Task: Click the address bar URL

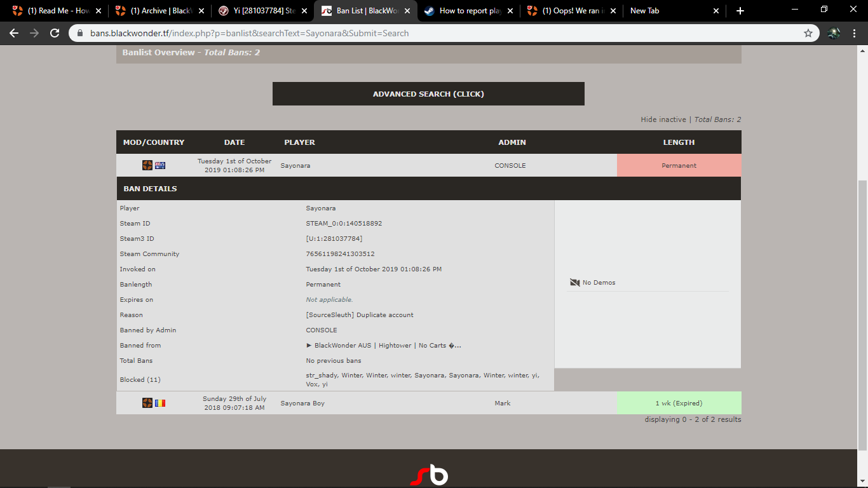Action: [x=249, y=33]
